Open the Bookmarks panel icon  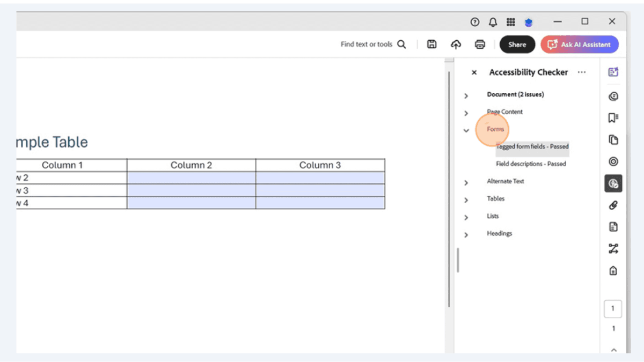click(x=613, y=117)
